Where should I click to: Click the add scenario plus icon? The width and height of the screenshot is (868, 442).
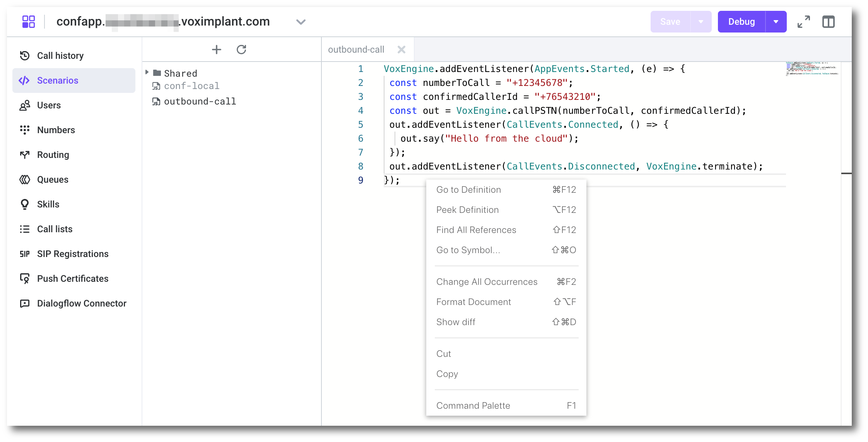tap(217, 50)
